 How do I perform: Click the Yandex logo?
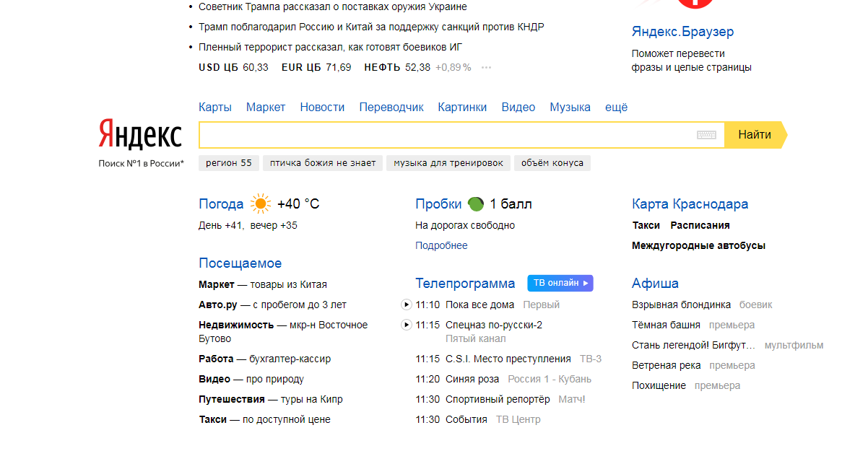tap(140, 134)
